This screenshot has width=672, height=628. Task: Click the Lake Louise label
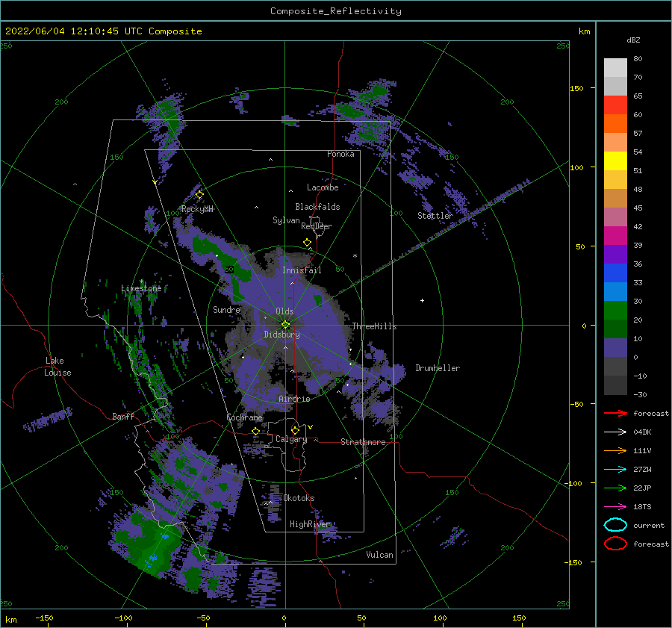57,367
